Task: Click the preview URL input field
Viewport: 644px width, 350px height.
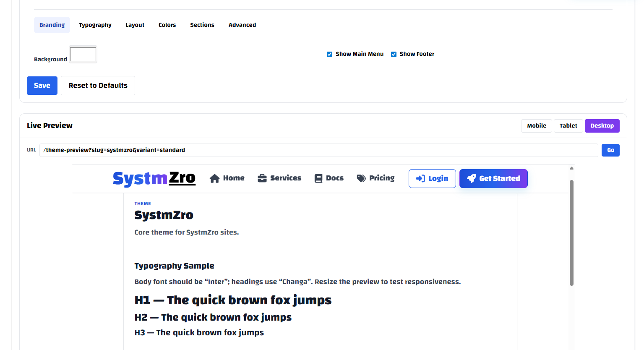Action: pyautogui.click(x=318, y=150)
